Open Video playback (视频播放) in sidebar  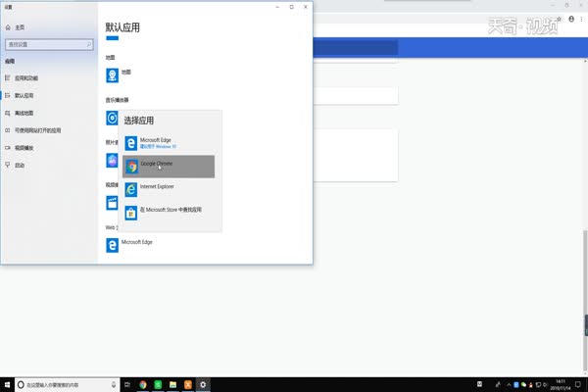coord(20,148)
